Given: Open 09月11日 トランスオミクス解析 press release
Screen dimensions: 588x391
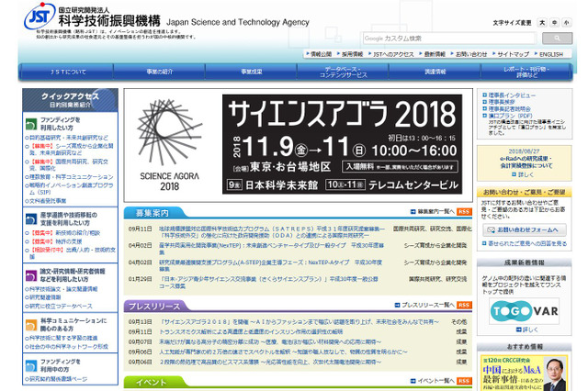Looking at the screenshot, I should coord(251,332).
